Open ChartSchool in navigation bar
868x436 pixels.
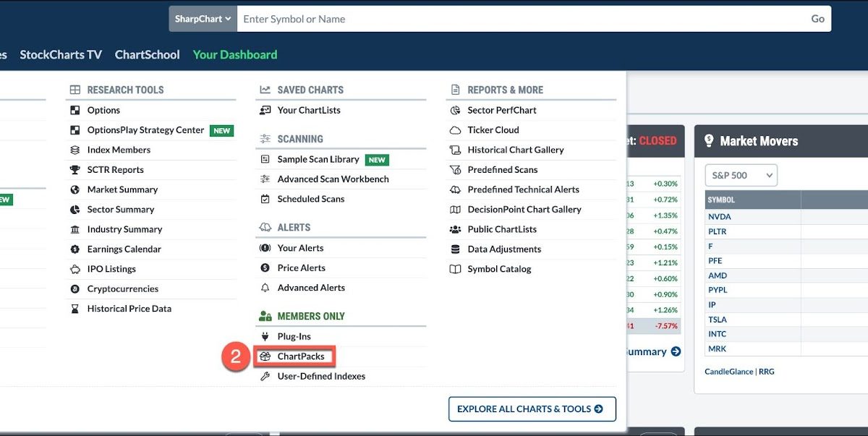pyautogui.click(x=148, y=54)
